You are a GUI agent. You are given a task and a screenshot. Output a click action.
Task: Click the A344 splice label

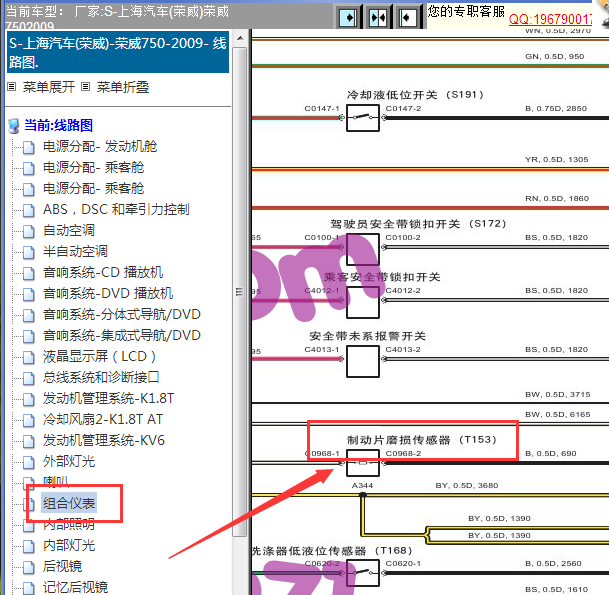click(x=362, y=485)
